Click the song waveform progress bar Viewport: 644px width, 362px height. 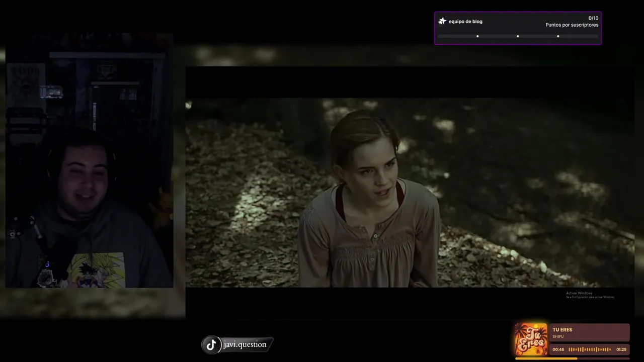590,349
